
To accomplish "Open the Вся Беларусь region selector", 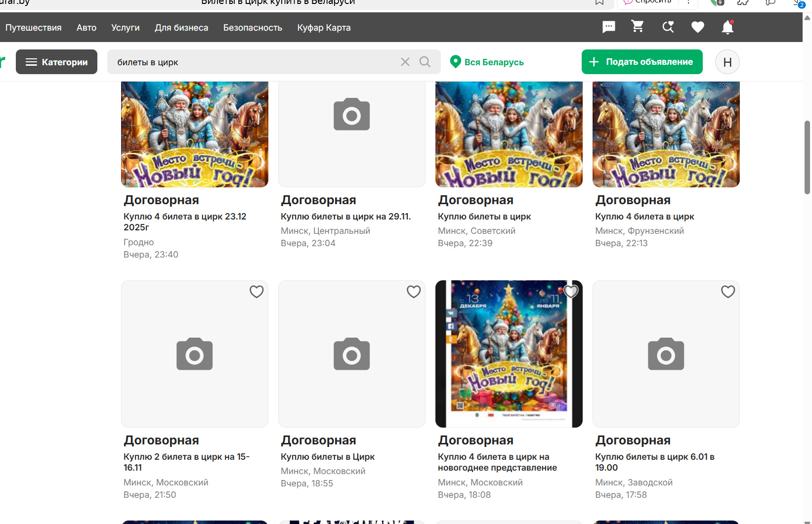I will click(487, 62).
